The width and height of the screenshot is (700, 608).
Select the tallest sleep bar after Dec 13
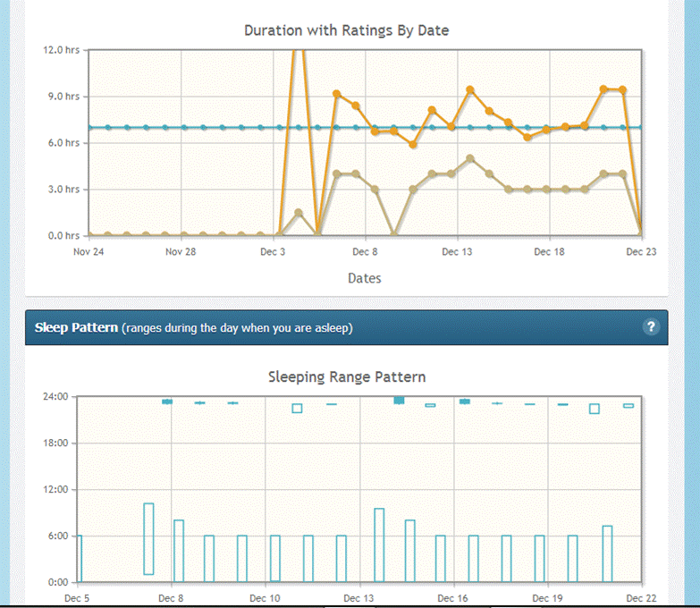pos(379,545)
